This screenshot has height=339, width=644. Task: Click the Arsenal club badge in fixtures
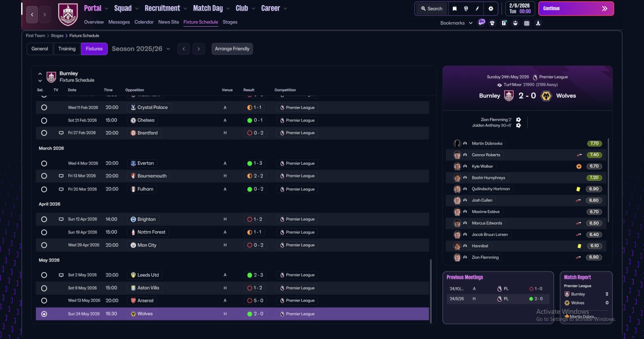(x=133, y=301)
